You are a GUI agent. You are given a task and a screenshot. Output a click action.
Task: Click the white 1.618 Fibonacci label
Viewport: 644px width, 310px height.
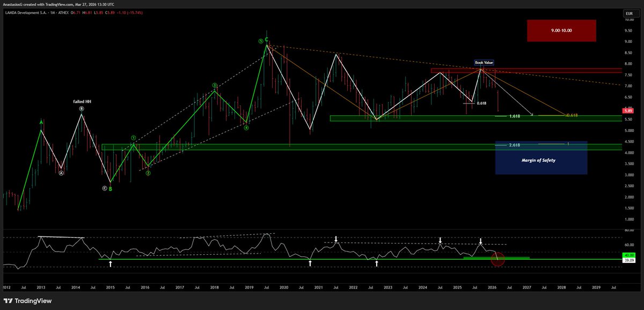514,116
